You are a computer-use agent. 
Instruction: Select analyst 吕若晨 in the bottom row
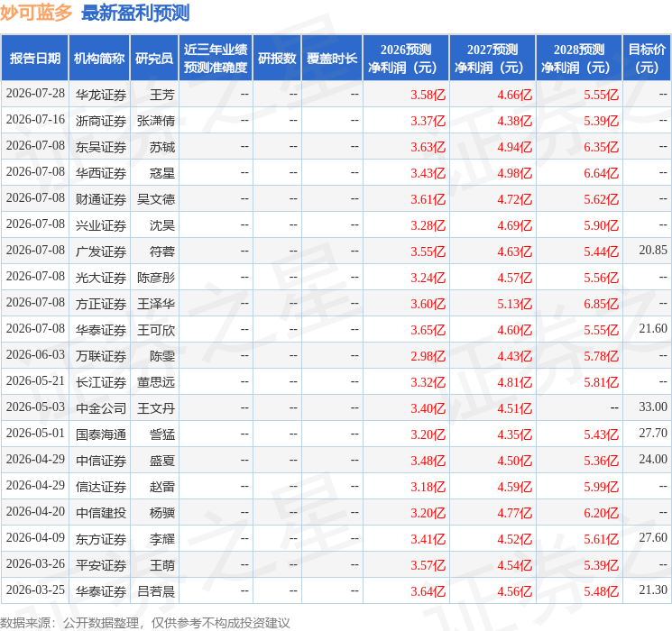click(x=156, y=591)
